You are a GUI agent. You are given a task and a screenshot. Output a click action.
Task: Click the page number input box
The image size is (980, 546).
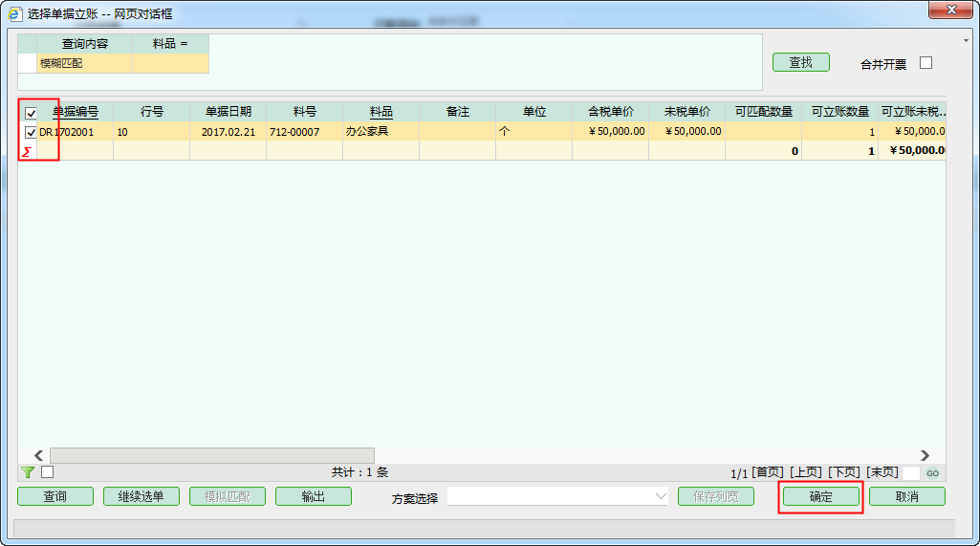[x=911, y=473]
